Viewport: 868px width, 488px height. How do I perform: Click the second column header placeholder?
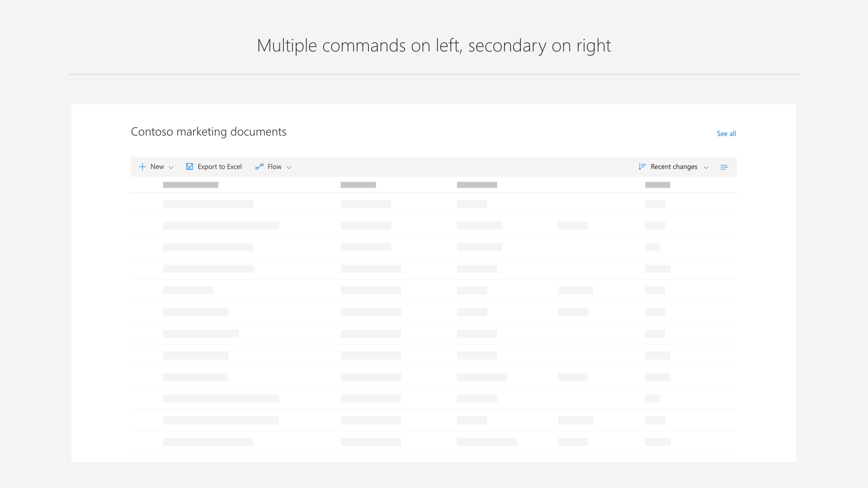[358, 185]
